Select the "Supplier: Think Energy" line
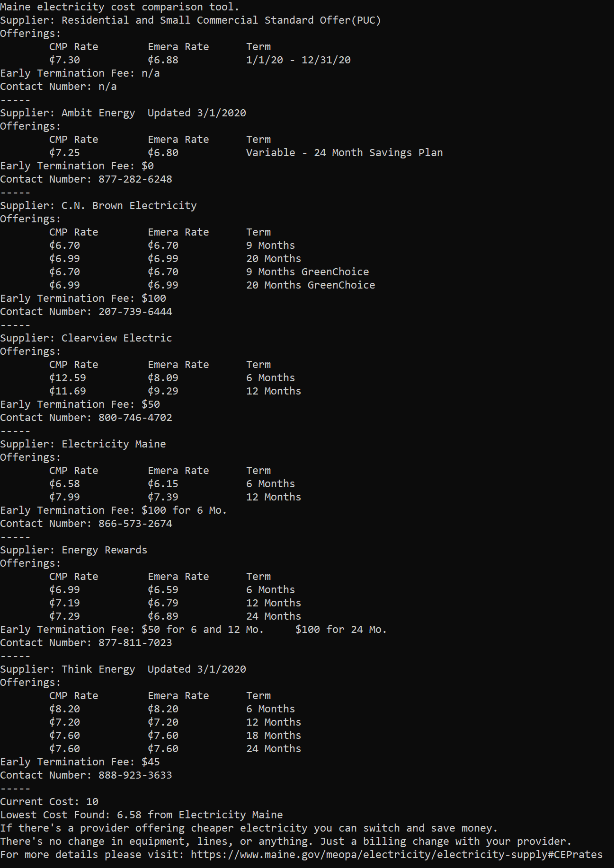The height and width of the screenshot is (868, 614). 123,669
